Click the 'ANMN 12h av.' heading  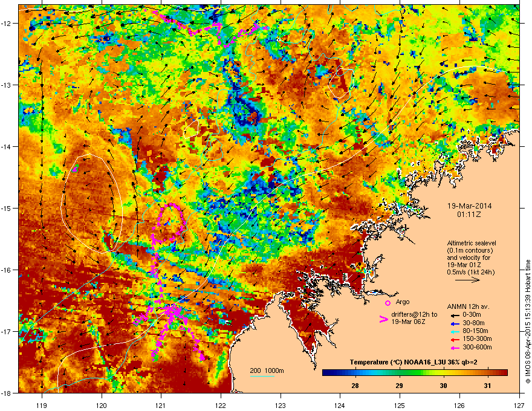(x=468, y=306)
